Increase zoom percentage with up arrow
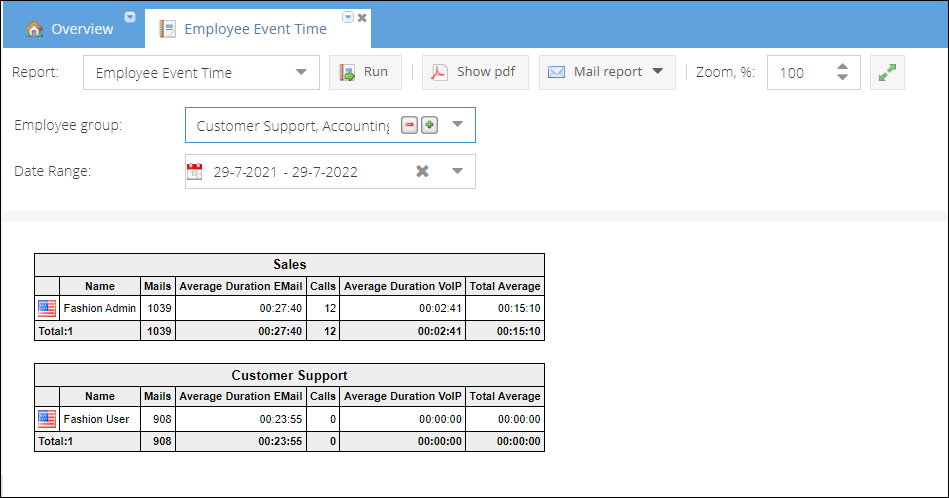 842,67
